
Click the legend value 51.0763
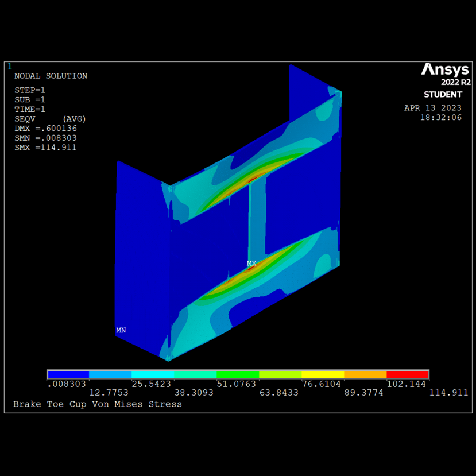236,384
